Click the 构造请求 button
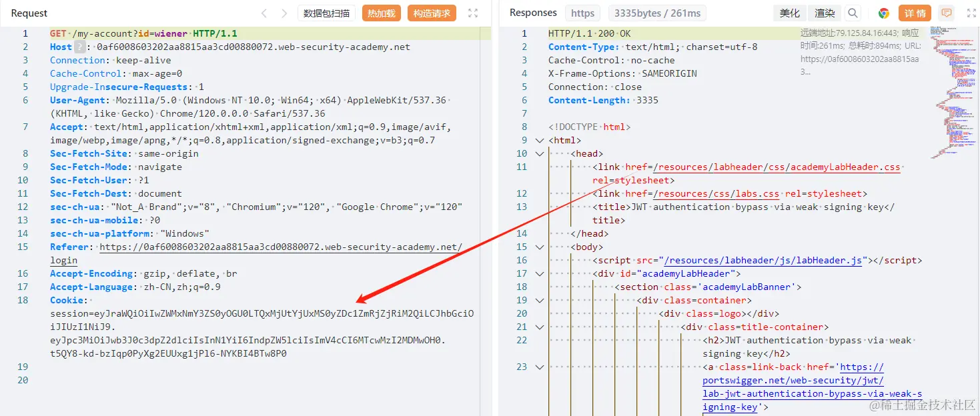 [431, 13]
